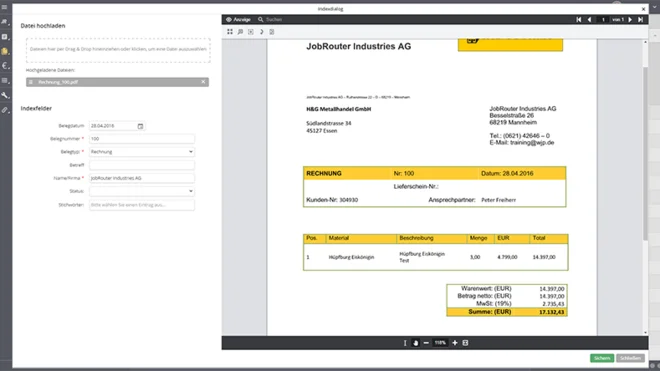Open the Status dropdown

point(142,191)
